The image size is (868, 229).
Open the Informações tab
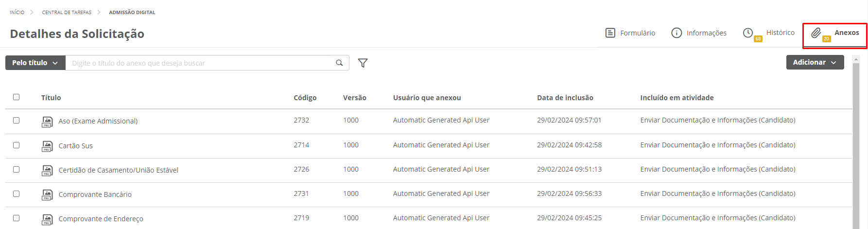coord(699,33)
